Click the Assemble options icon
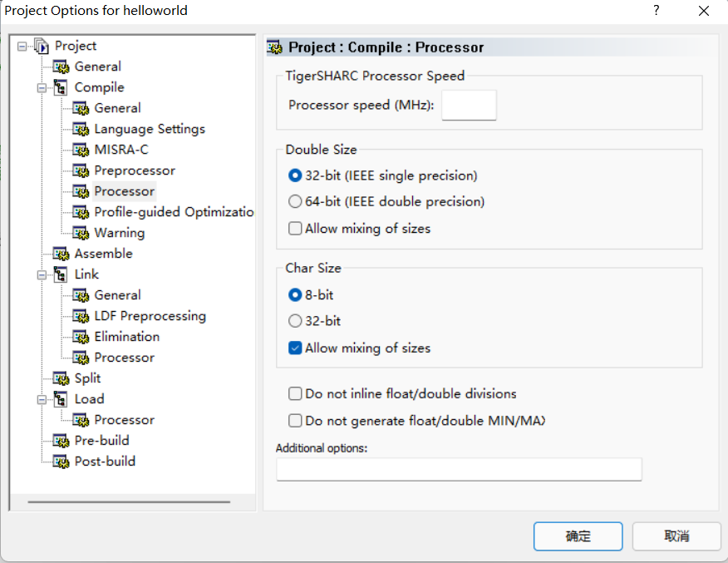The width and height of the screenshot is (728, 563). [61, 254]
